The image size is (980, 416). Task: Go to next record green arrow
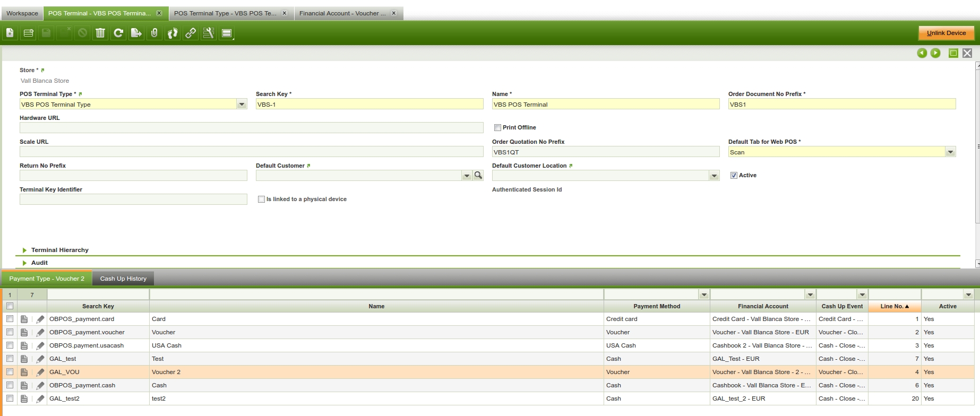click(x=935, y=53)
